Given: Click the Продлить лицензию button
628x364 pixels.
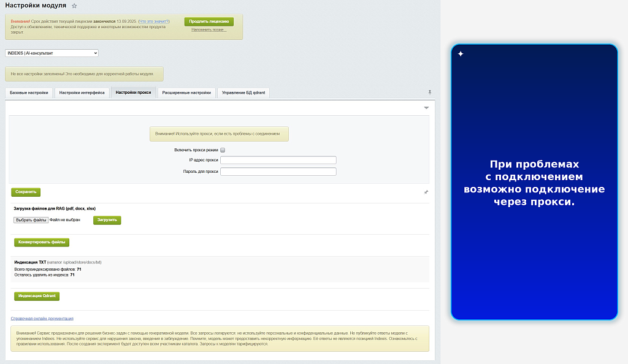Looking at the screenshot, I should (209, 21).
